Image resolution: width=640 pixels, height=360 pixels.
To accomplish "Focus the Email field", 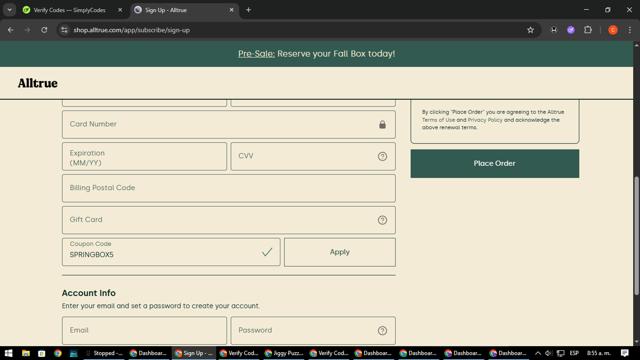I will [144, 331].
